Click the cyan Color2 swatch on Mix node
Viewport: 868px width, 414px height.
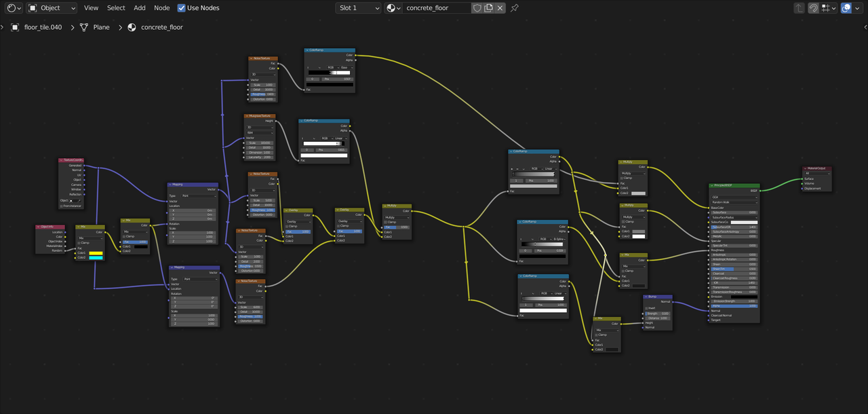96,258
